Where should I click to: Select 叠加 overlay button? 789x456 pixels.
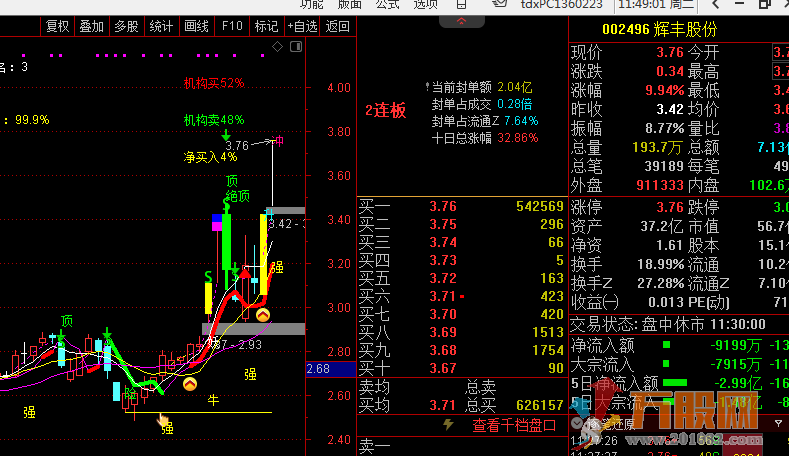point(91,26)
